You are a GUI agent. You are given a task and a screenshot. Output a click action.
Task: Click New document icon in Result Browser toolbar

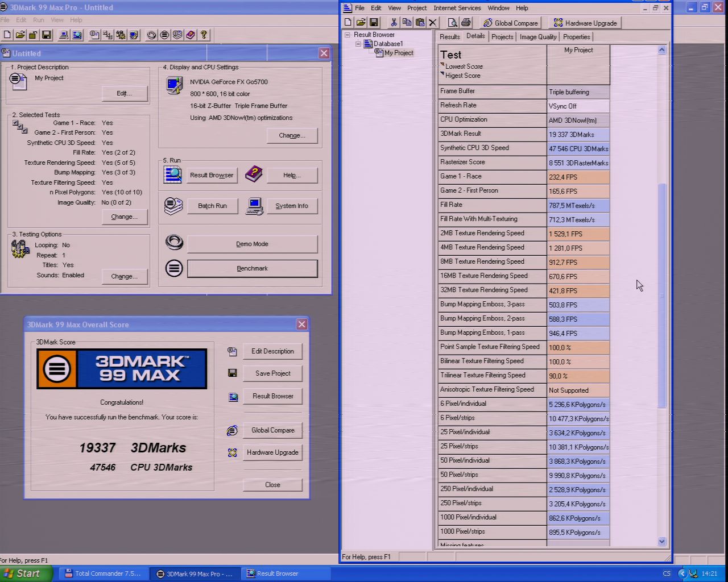(348, 23)
